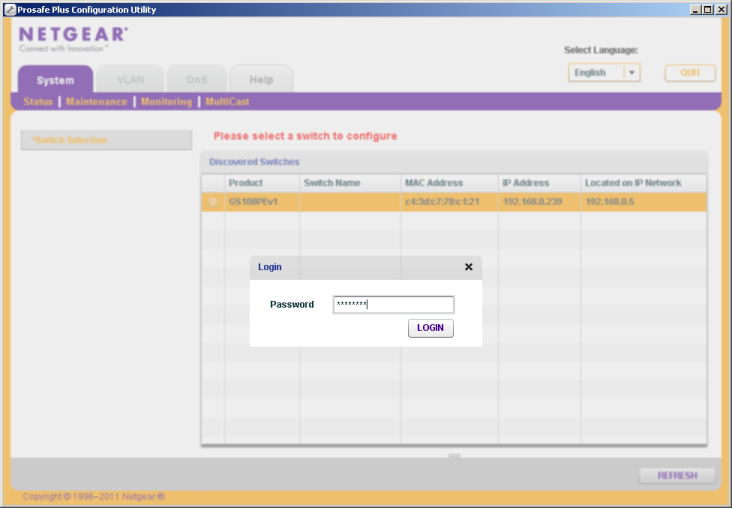Screen dimensions: 732x508
Task: Click the Discovered Switches panel header
Action: [x=454, y=162]
